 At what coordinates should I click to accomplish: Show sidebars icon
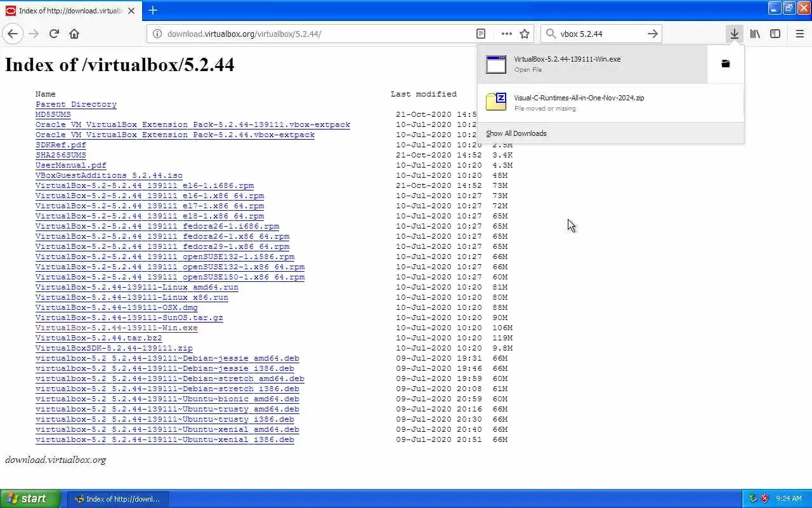775,34
